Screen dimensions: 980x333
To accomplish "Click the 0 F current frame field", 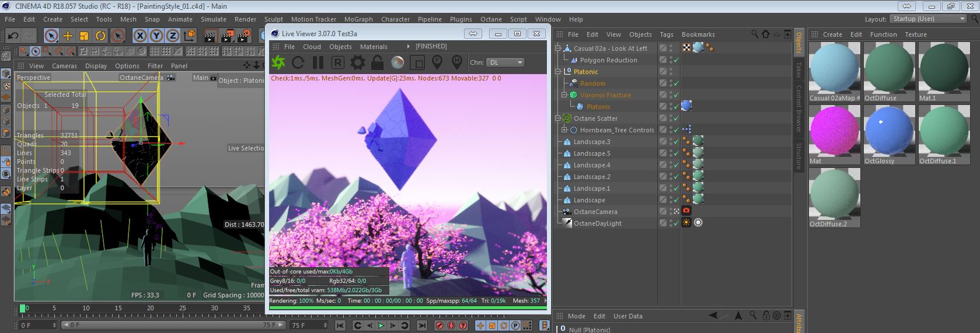I will [39, 325].
